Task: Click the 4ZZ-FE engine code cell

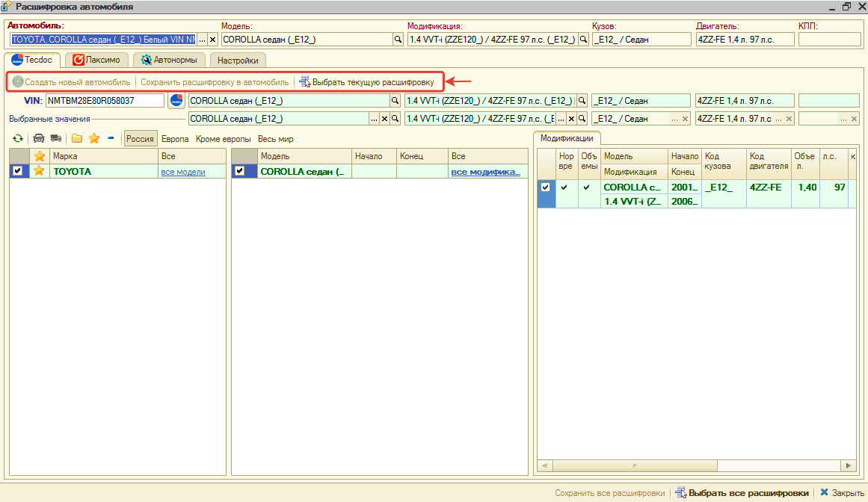Action: click(x=769, y=193)
